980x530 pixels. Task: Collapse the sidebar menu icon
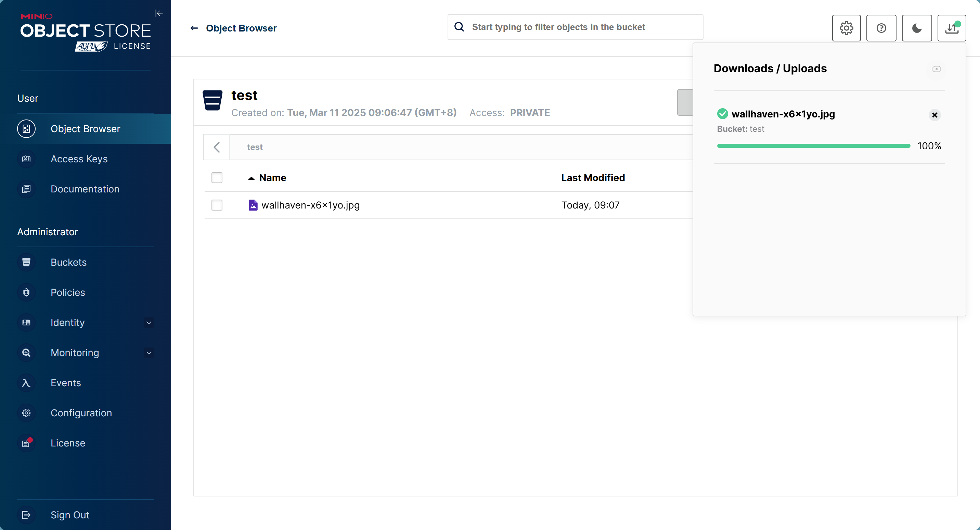tap(159, 13)
